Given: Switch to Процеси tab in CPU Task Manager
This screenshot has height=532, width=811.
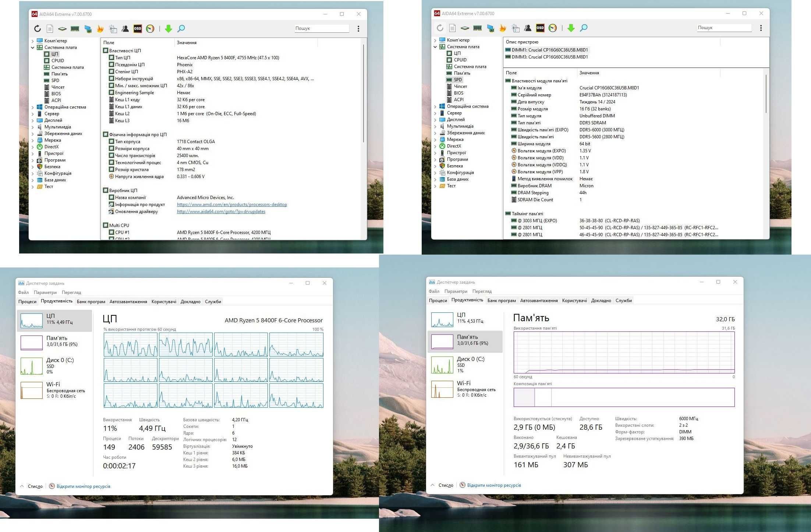Looking at the screenshot, I should (x=28, y=302).
